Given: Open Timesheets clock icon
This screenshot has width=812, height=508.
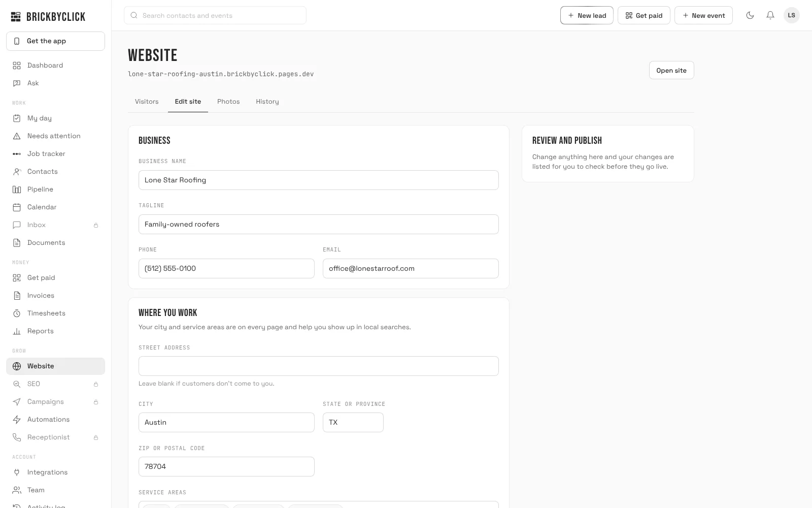Looking at the screenshot, I should [x=17, y=313].
